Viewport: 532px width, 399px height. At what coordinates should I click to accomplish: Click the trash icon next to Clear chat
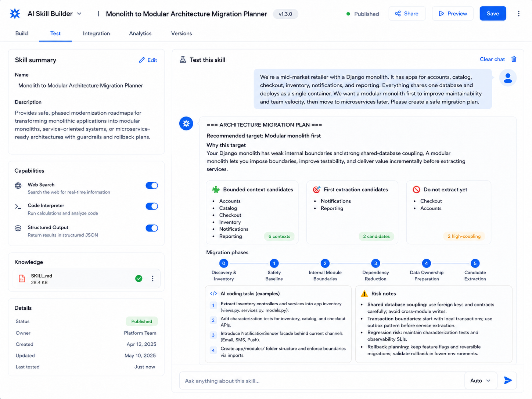[x=514, y=59]
